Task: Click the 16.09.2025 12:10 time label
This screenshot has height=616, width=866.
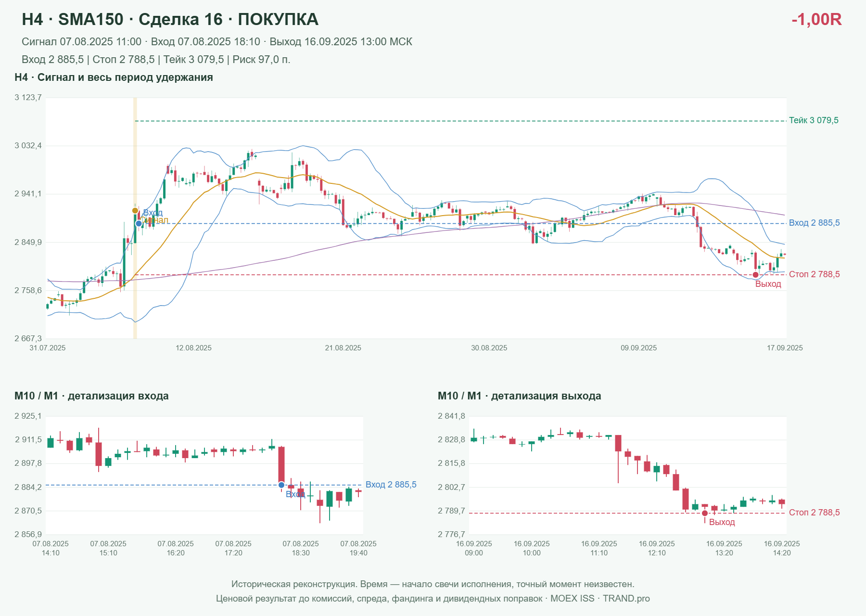Action: (x=657, y=548)
